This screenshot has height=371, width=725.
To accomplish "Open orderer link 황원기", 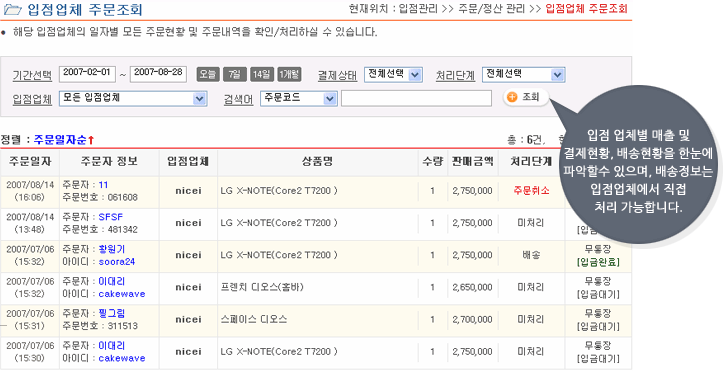I will [111, 249].
